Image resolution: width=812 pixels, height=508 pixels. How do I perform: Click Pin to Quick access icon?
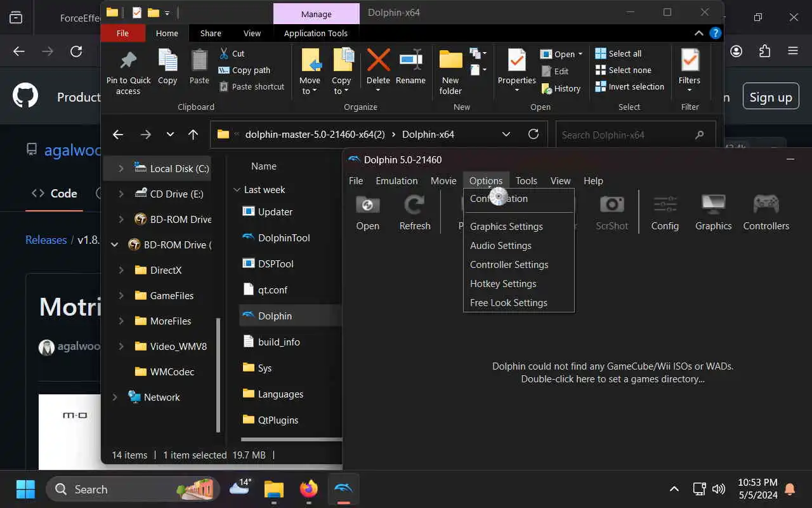tap(129, 60)
